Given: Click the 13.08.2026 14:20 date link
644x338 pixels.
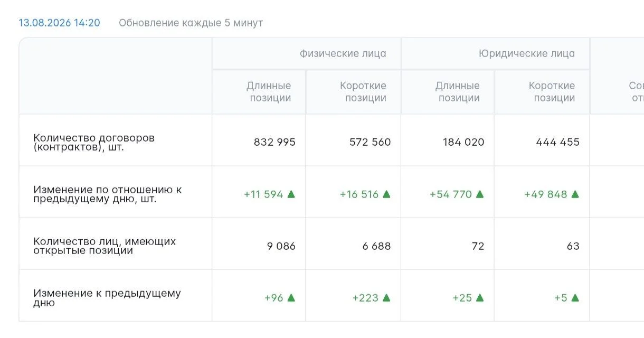Looking at the screenshot, I should click(59, 23).
